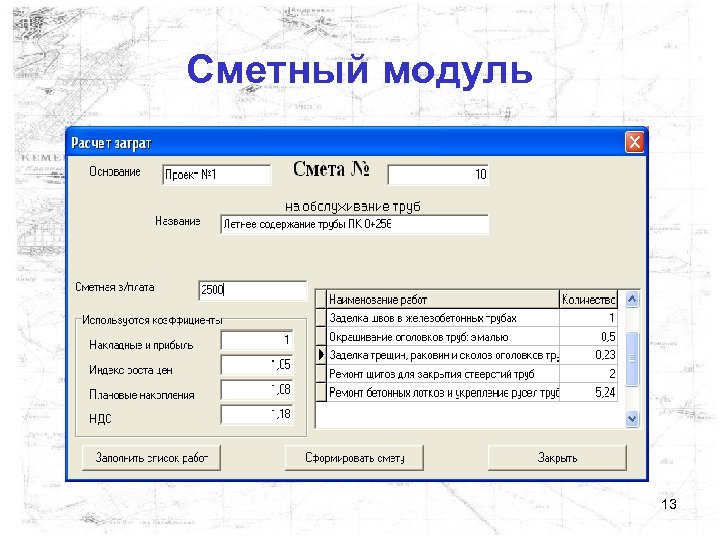Select the Плановые накопления field
Image resolution: width=720 pixels, height=540 pixels.
click(257, 389)
